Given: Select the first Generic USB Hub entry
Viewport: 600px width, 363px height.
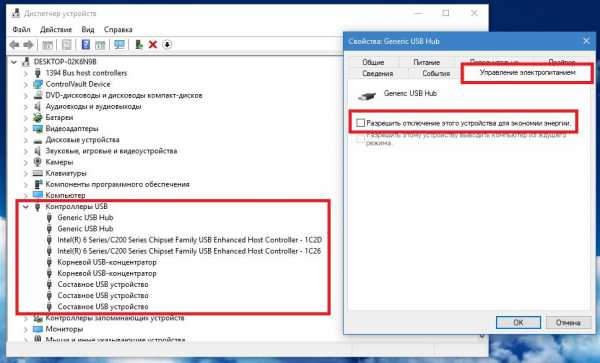Looking at the screenshot, I should tap(85, 218).
